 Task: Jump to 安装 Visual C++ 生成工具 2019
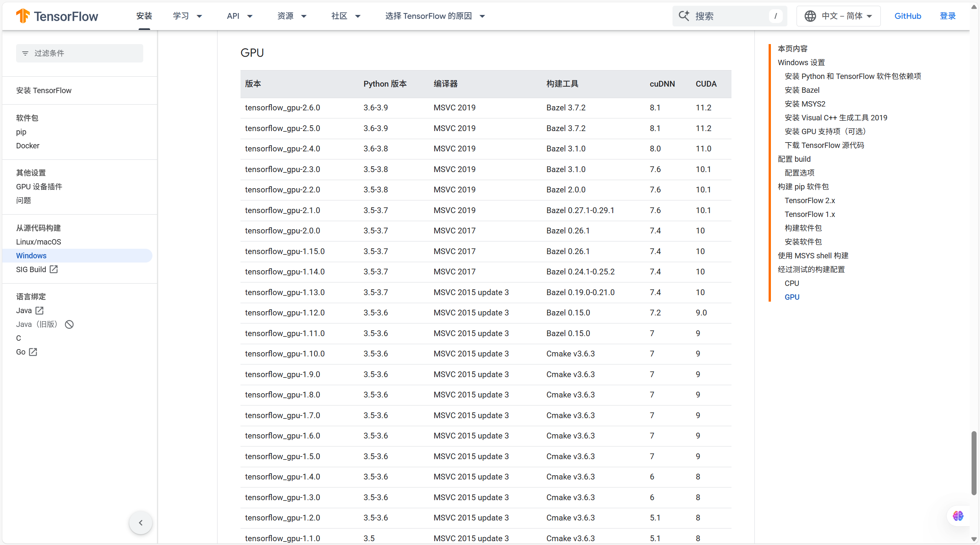pos(836,118)
